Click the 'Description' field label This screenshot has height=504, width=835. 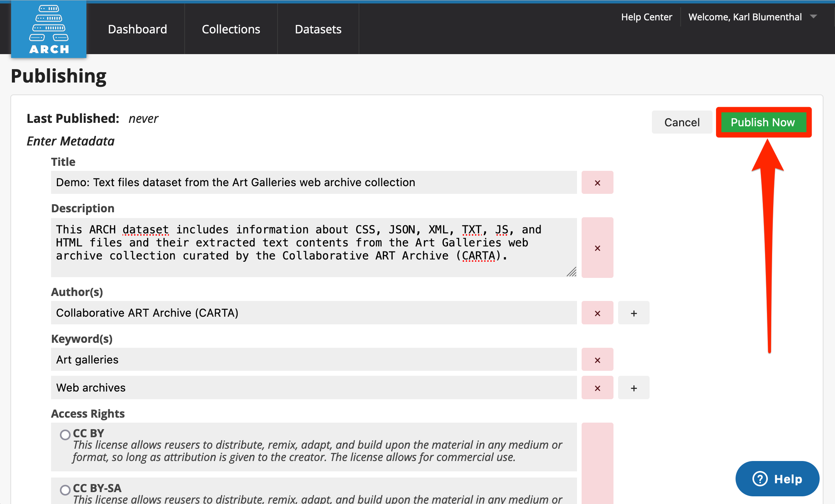pyautogui.click(x=83, y=208)
